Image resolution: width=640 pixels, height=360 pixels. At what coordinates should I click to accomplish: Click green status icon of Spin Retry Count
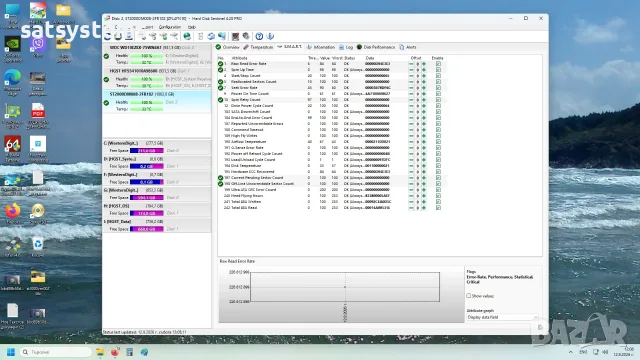[221, 100]
